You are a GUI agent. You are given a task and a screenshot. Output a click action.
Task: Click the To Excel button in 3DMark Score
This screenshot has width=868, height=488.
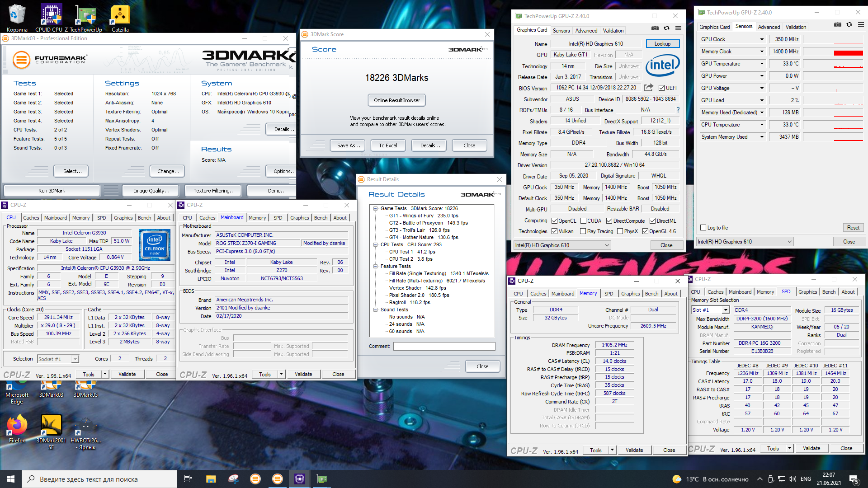388,145
